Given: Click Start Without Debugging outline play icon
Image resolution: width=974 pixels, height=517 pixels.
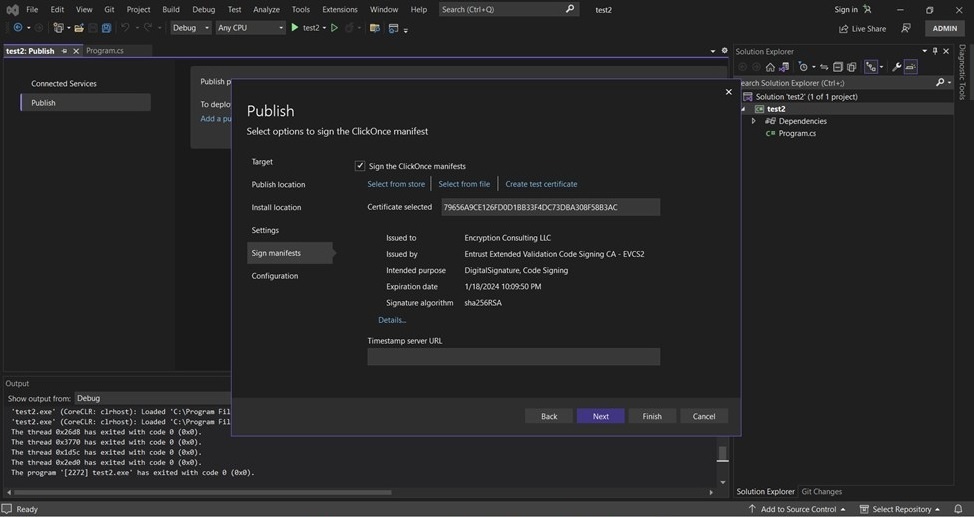Looking at the screenshot, I should click(334, 28).
